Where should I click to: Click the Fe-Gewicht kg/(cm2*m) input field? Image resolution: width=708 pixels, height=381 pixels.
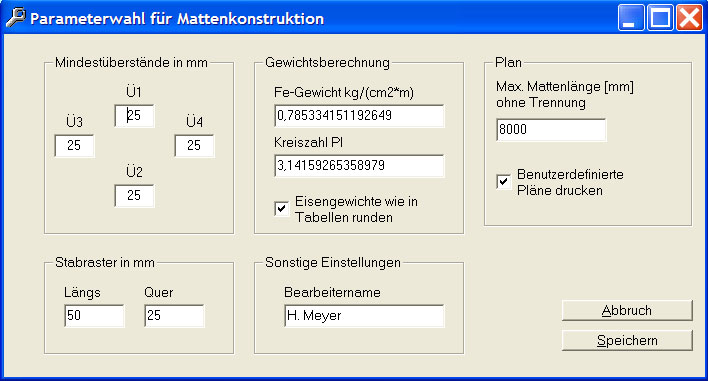tap(359, 116)
